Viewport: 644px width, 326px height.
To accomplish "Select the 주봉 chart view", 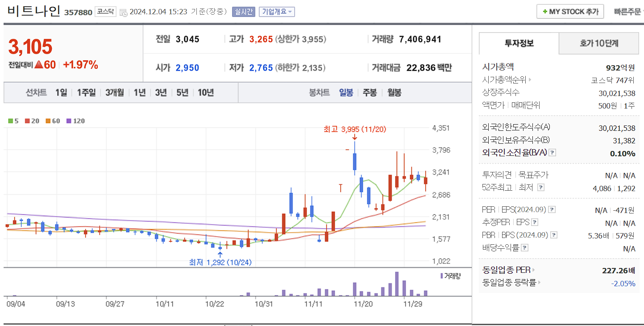I will (x=370, y=92).
